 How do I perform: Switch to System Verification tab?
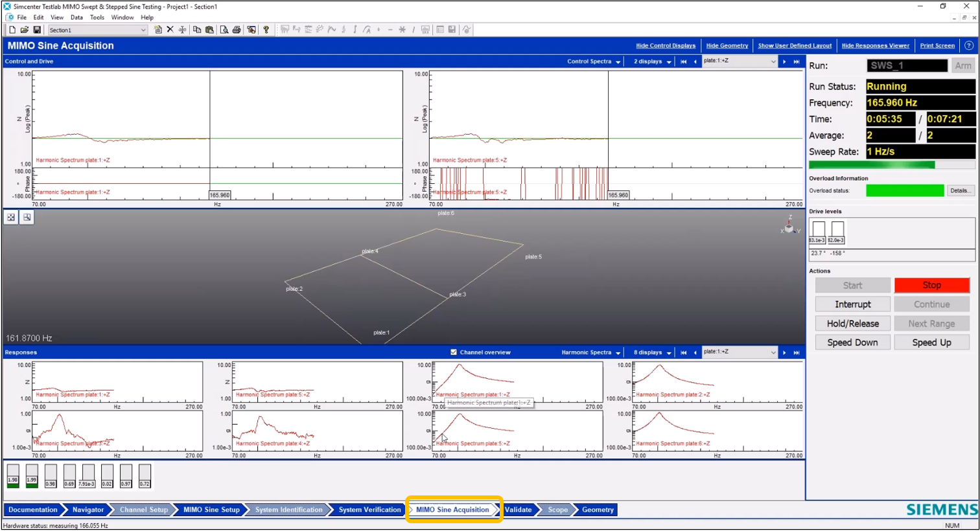(369, 510)
